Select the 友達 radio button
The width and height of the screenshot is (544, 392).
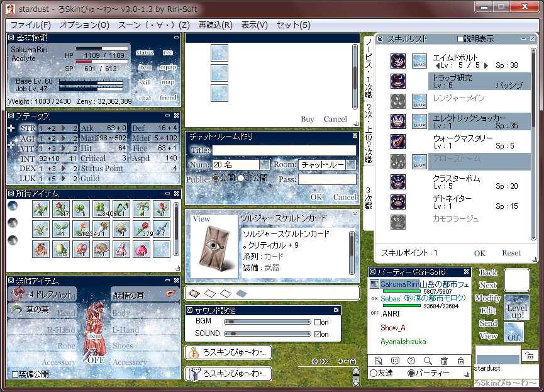pos(374,373)
